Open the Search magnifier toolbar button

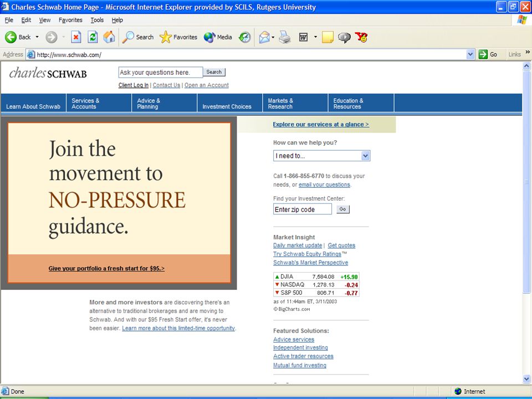(x=138, y=37)
